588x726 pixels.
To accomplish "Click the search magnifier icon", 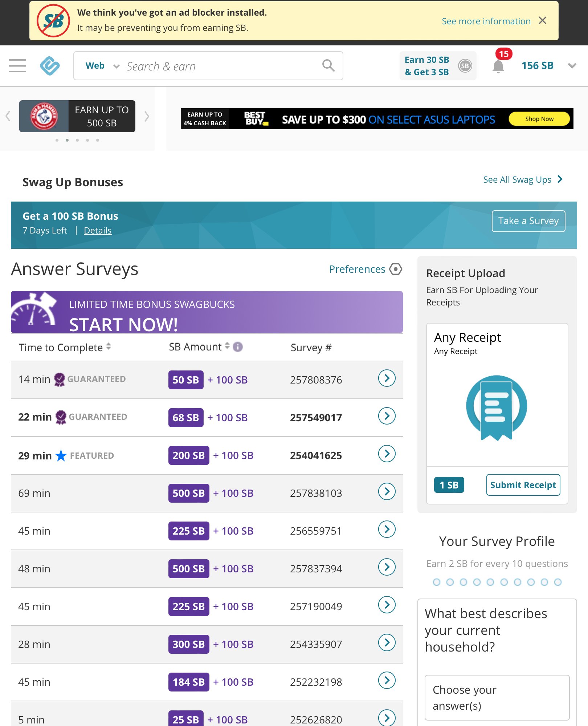I will [x=328, y=66].
